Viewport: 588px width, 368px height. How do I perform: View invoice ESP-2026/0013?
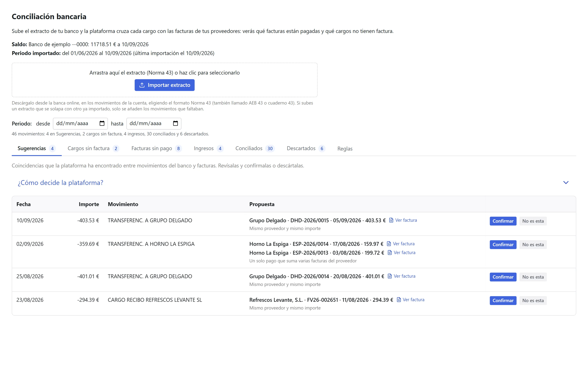click(x=401, y=253)
